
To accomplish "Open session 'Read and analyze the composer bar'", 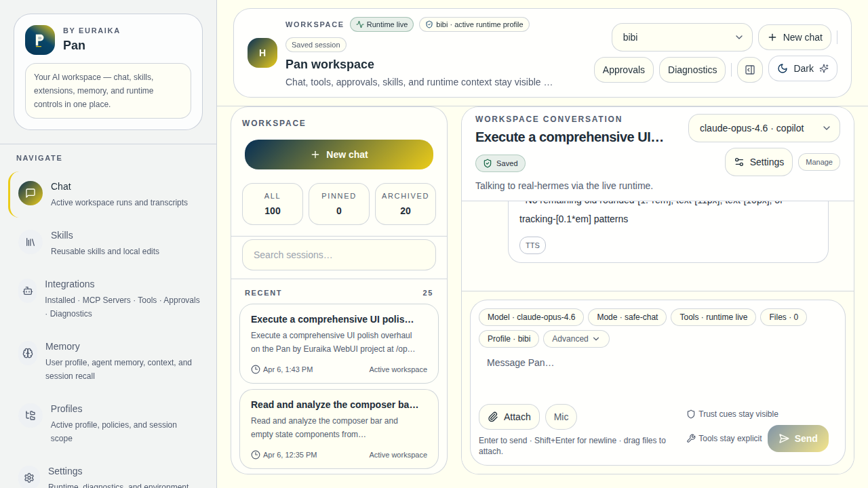I will (x=339, y=429).
